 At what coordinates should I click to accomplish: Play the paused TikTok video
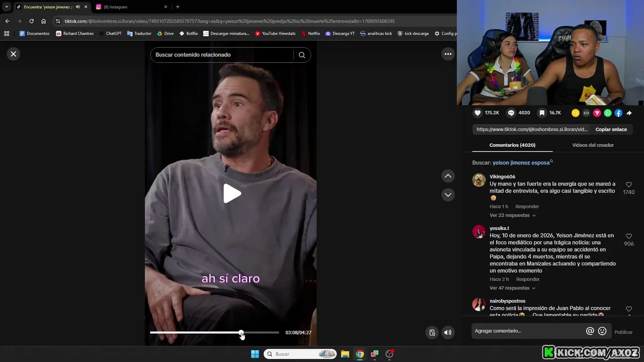[x=231, y=194]
